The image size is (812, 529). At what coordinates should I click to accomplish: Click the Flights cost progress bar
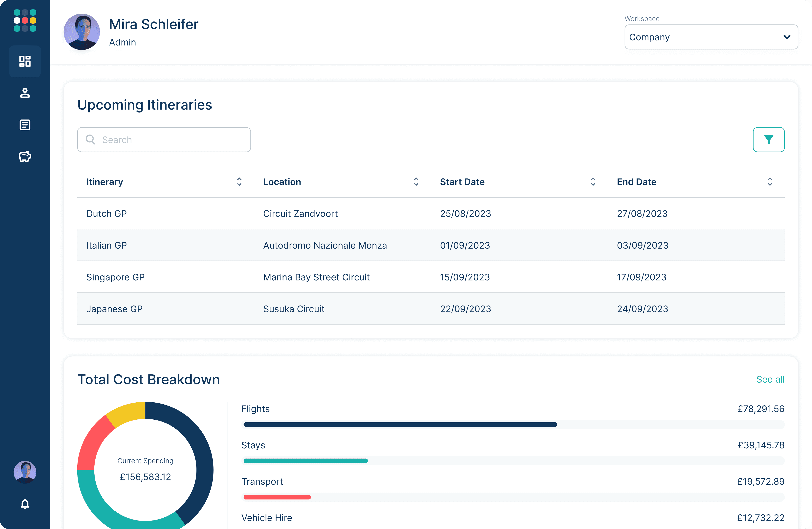pyautogui.click(x=400, y=425)
